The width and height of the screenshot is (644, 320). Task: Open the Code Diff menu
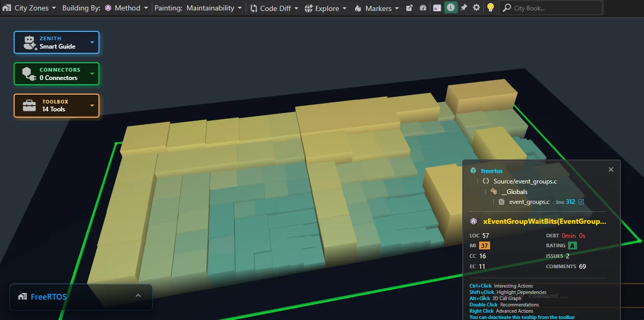(274, 8)
